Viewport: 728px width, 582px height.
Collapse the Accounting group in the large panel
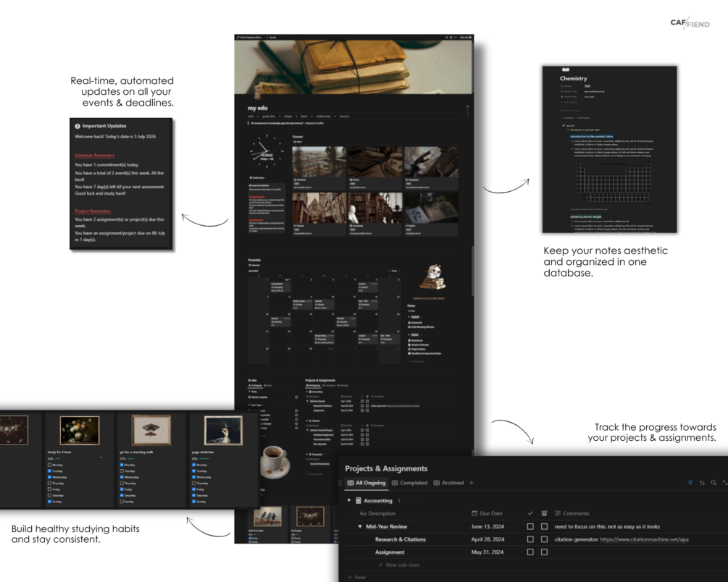(x=348, y=500)
